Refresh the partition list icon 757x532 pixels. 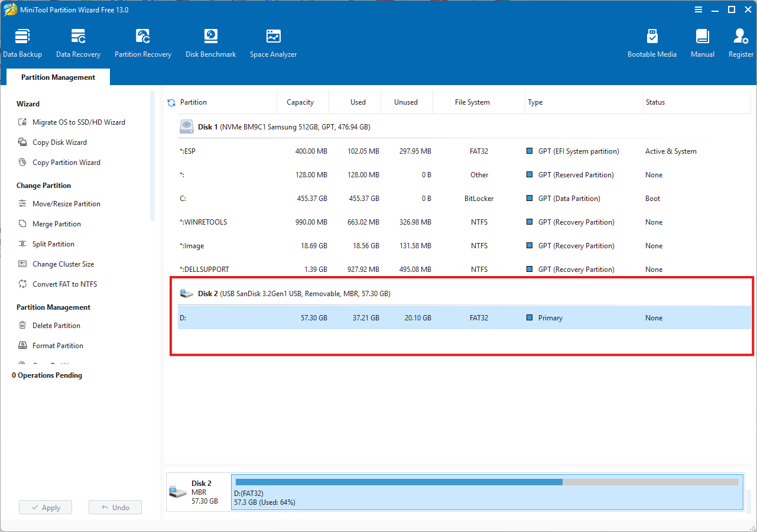tap(171, 103)
